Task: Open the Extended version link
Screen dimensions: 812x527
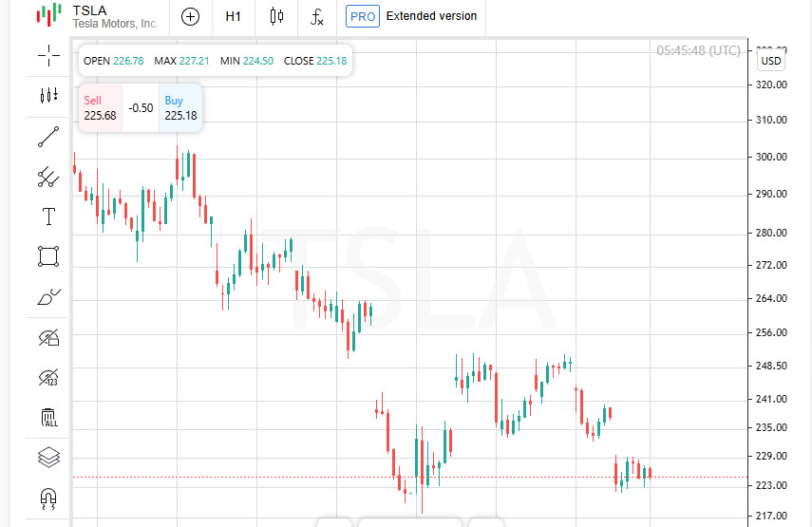Action: 431,16
